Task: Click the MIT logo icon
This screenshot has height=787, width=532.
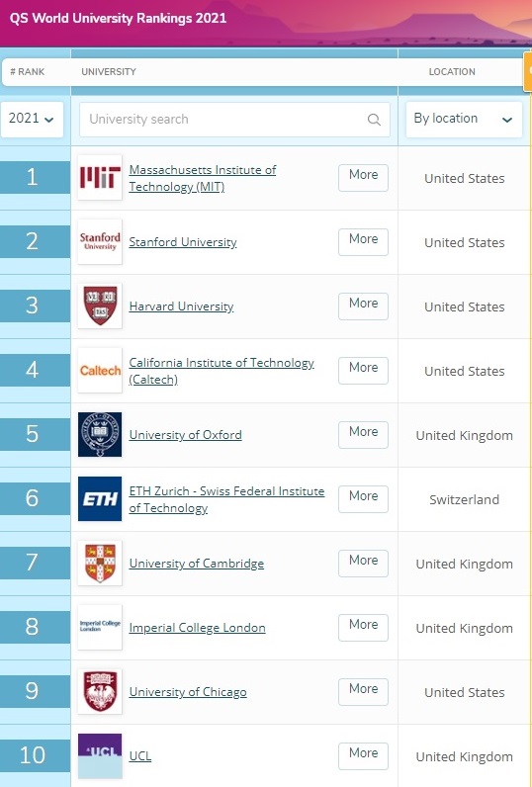Action: click(100, 178)
